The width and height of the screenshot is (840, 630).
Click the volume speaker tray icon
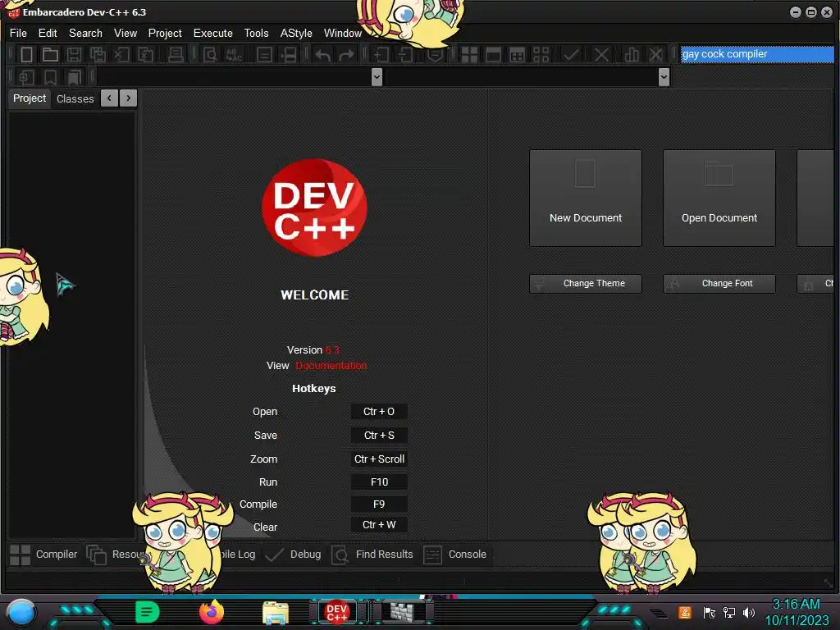(x=749, y=612)
